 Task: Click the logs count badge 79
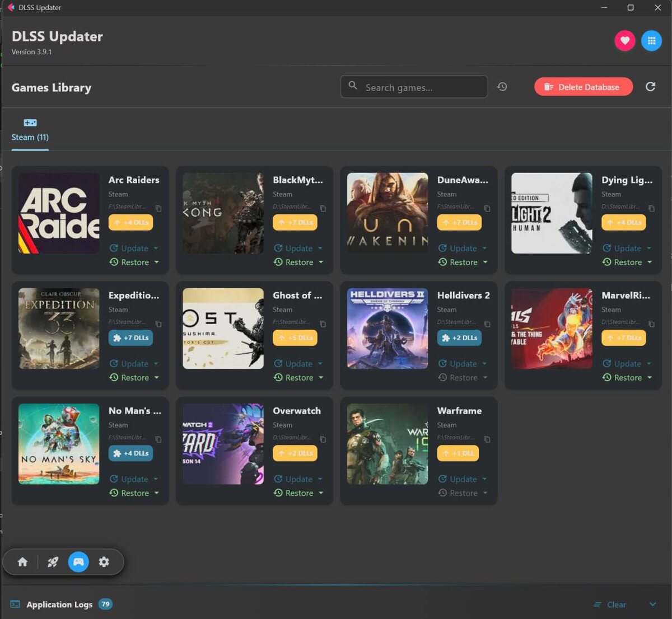pos(105,604)
